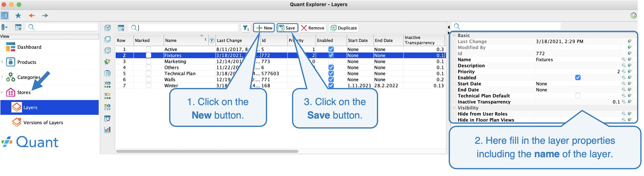Open Versions of Layers in the tree
The width and height of the screenshot is (644, 176).
[x=43, y=123]
